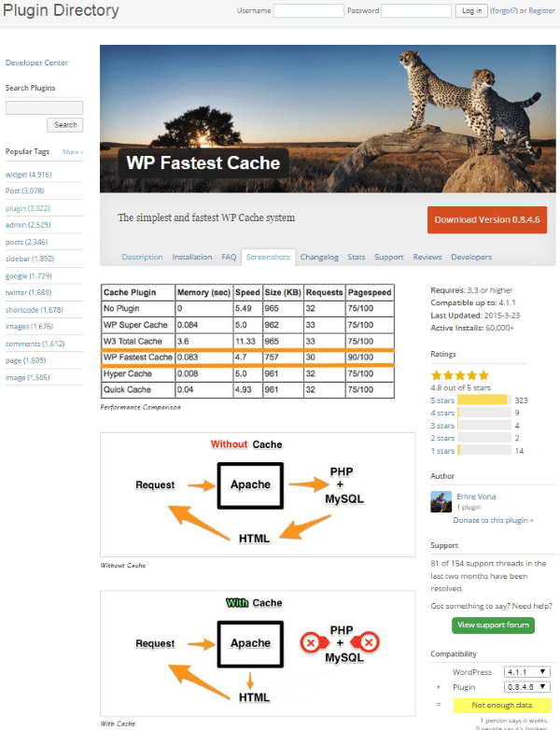Click Donate to this plugin link

pyautogui.click(x=493, y=520)
